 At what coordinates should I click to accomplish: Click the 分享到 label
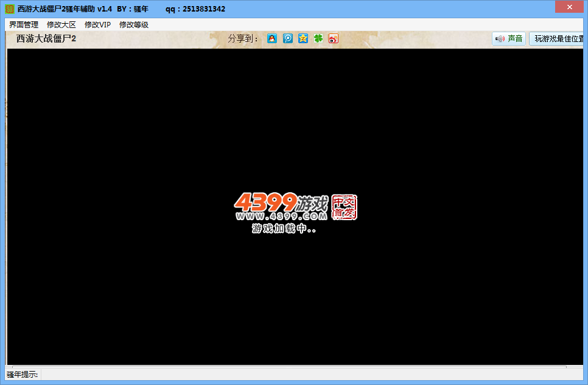[243, 38]
